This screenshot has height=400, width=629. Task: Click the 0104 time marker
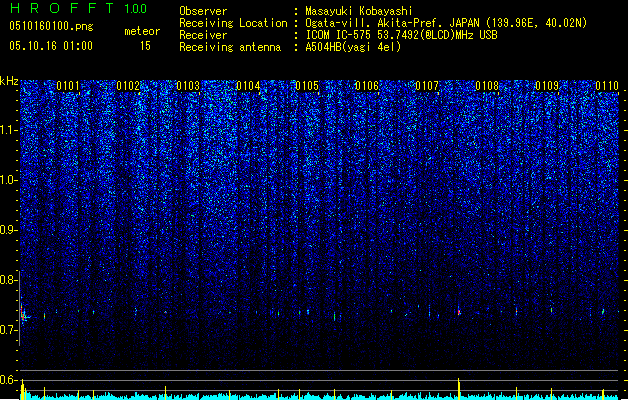248,86
